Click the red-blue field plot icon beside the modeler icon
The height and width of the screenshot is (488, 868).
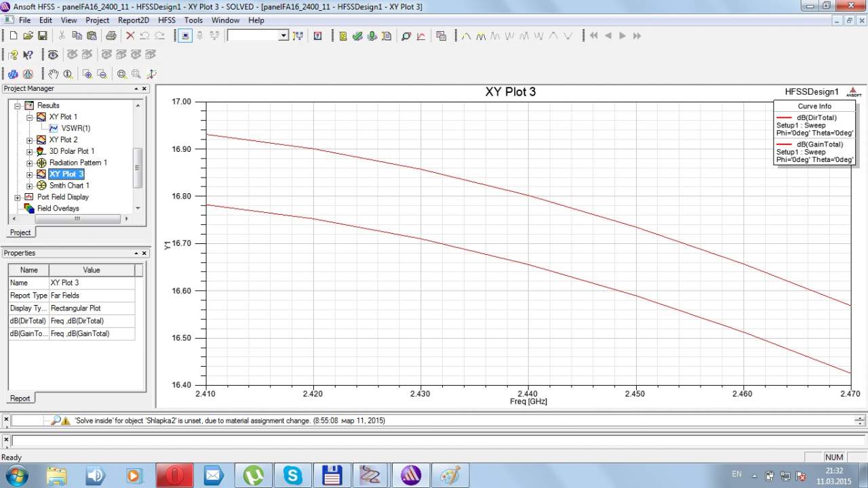28,74
